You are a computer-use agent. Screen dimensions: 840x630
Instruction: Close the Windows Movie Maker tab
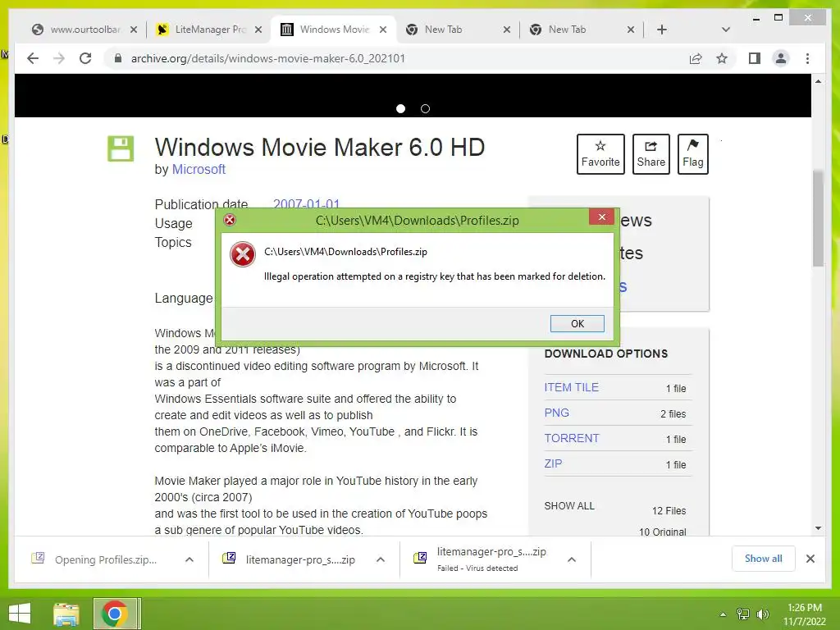click(x=383, y=30)
